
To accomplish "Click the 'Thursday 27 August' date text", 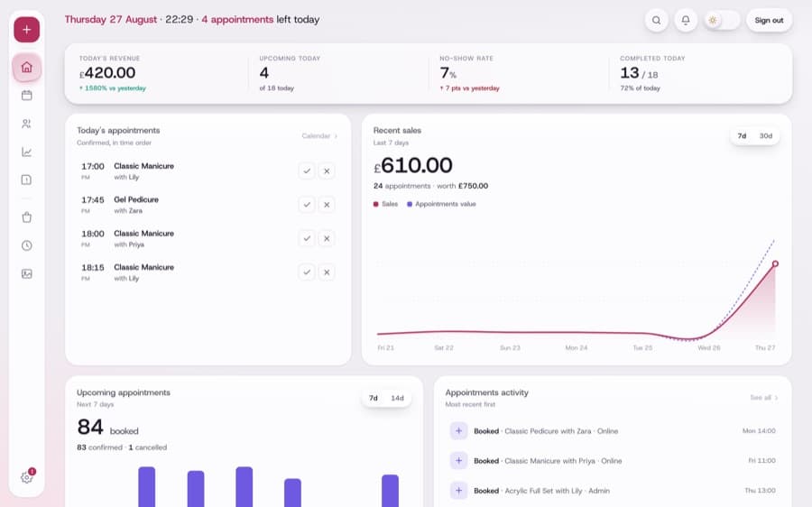I will [x=110, y=20].
